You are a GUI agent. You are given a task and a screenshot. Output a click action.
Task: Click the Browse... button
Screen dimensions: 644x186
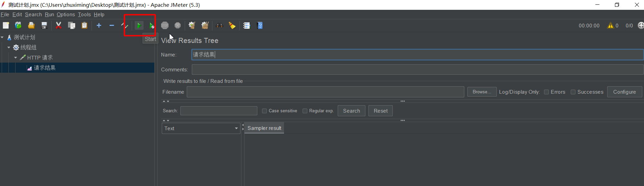tap(482, 92)
